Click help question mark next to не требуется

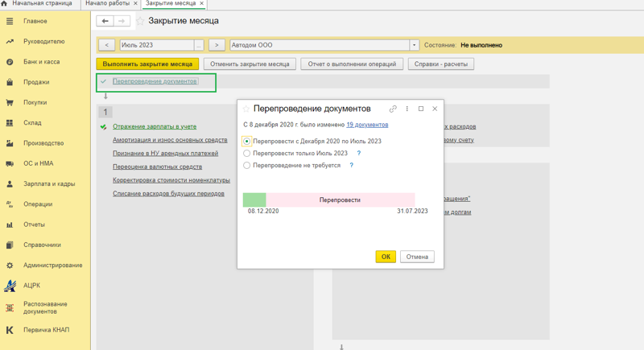tap(352, 166)
